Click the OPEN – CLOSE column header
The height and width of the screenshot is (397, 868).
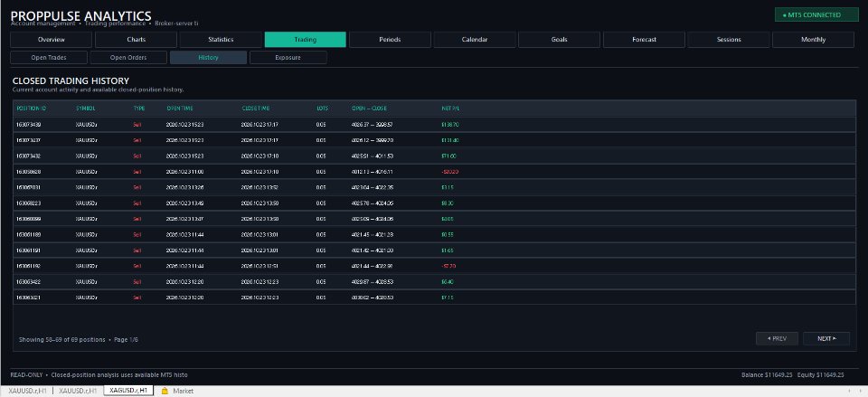point(369,108)
